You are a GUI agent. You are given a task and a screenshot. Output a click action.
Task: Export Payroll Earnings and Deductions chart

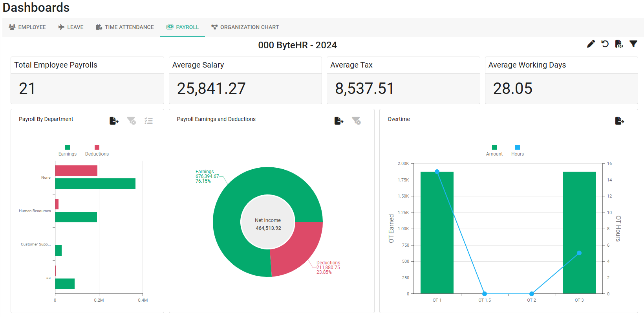(339, 121)
